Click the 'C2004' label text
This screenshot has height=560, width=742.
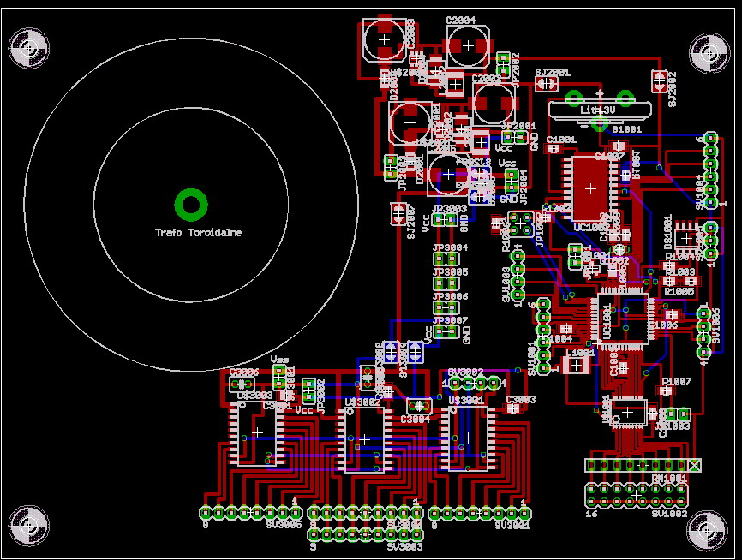461,20
